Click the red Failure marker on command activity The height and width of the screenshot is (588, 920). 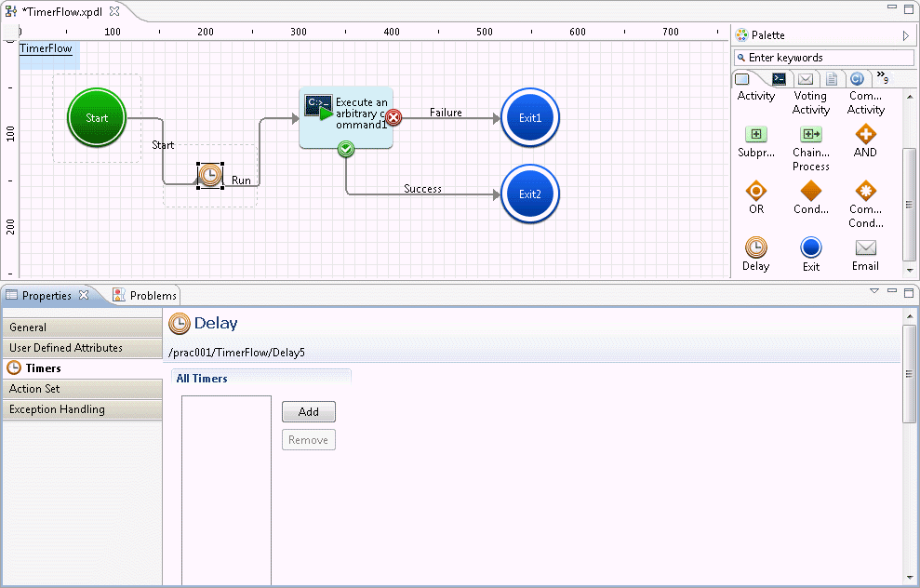393,117
